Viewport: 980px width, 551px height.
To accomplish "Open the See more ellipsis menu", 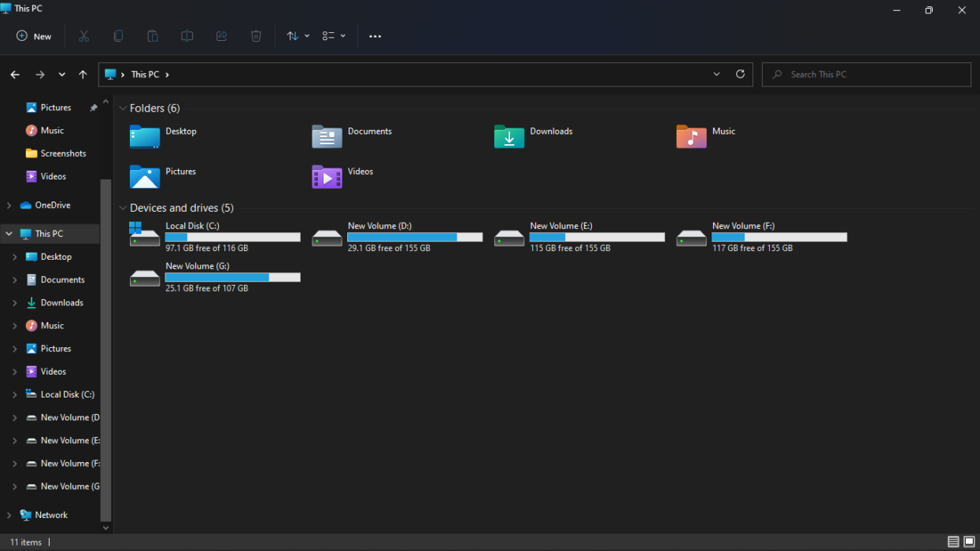I will pos(375,36).
